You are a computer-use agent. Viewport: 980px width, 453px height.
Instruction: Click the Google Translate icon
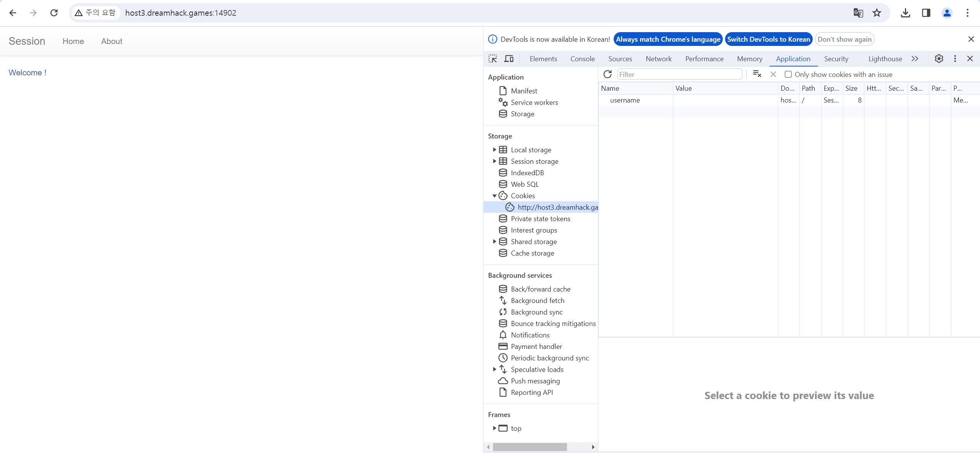click(858, 13)
